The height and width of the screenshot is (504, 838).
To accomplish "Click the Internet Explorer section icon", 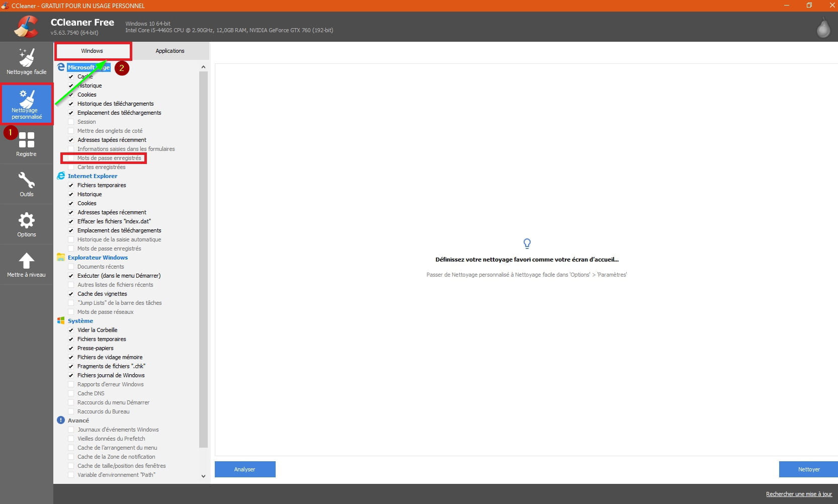I will coord(61,176).
